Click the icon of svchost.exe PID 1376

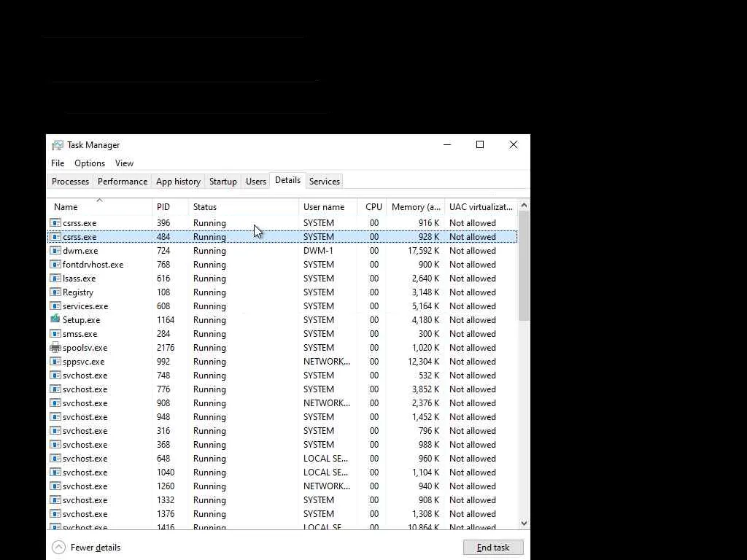click(55, 513)
